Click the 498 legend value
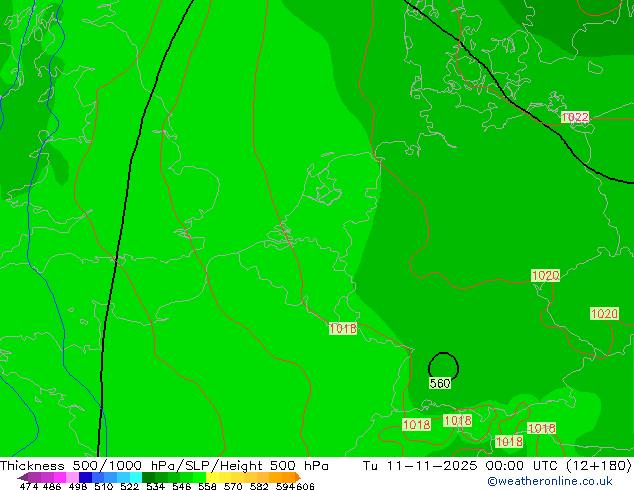This screenshot has width=634, height=490. tap(78, 486)
